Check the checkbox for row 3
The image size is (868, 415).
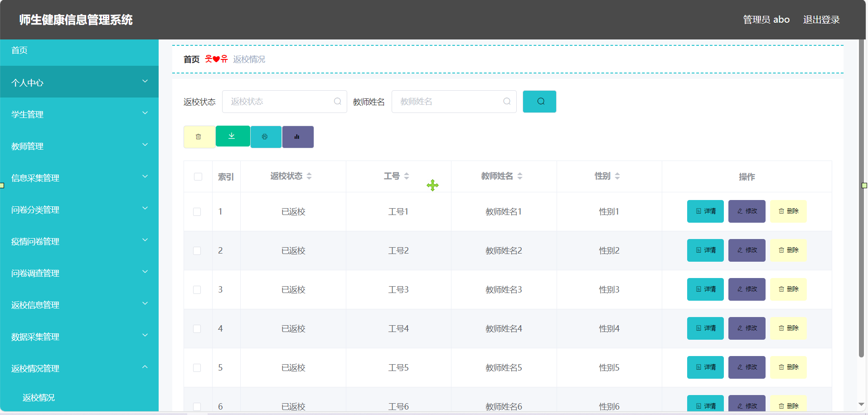click(x=197, y=290)
